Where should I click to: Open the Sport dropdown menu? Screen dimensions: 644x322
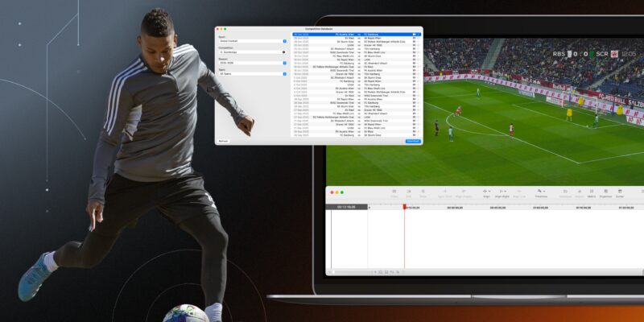click(284, 40)
